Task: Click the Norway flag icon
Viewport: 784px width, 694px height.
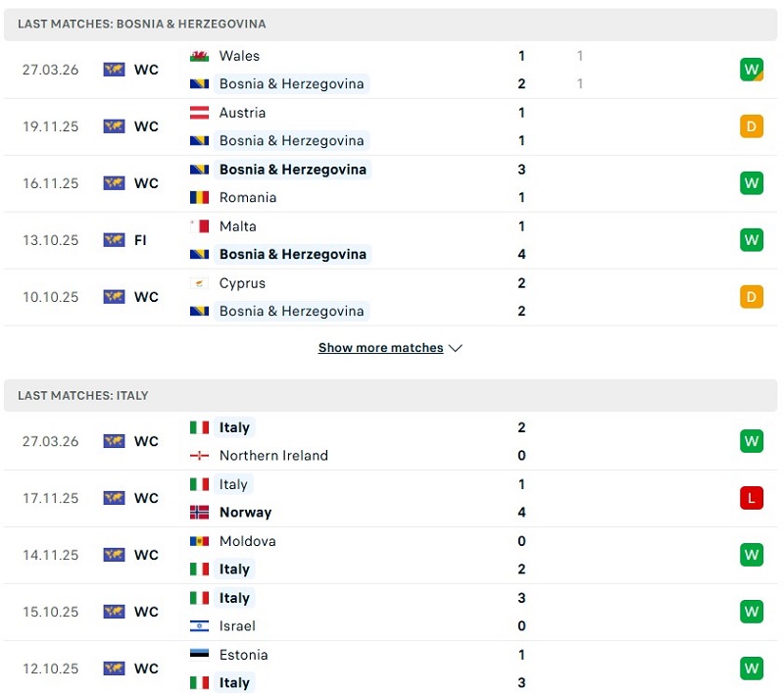Action: [x=199, y=512]
